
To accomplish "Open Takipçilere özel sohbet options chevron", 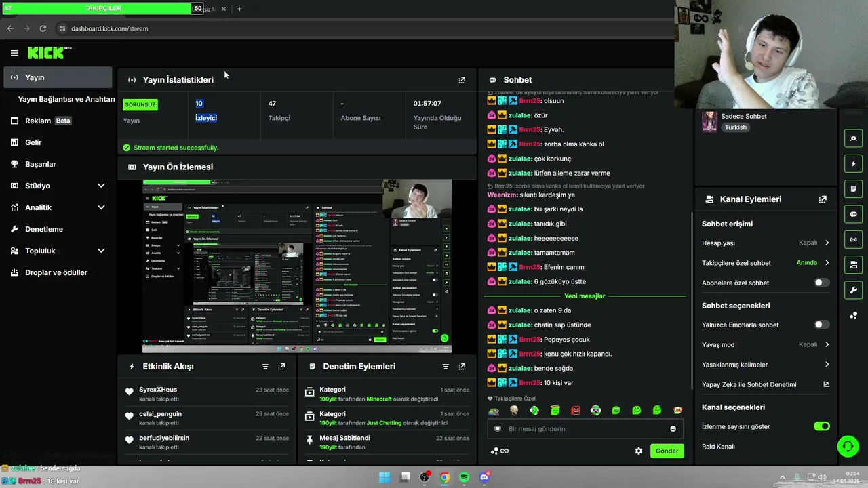I will tap(827, 263).
